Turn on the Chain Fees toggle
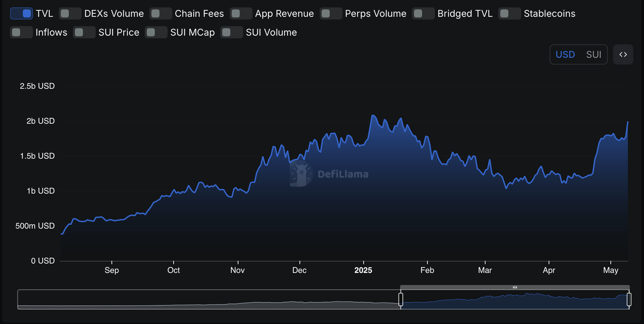644x324 pixels. point(161,13)
